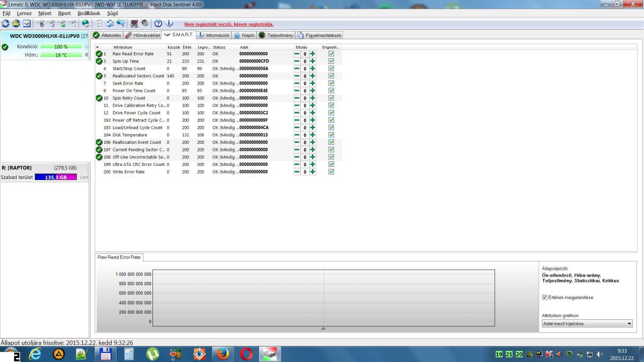Screen dimensions: 644x362
Task: Select the Raw Read Error Rate graph tab
Action: click(119, 257)
